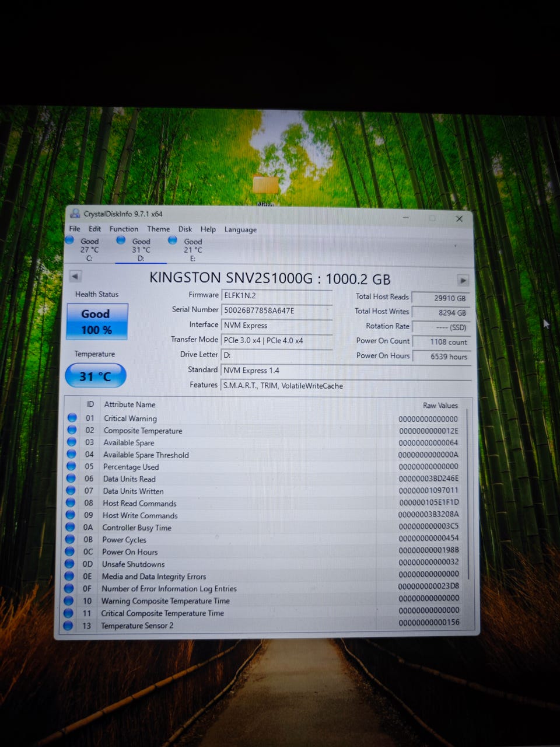Image resolution: width=560 pixels, height=747 pixels.
Task: Click status icon for Data Units Written
Action: (71, 490)
